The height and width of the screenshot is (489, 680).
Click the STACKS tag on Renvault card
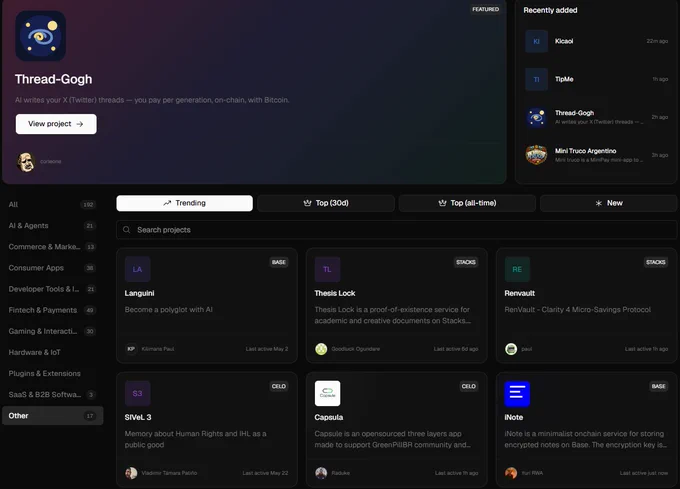(x=656, y=262)
